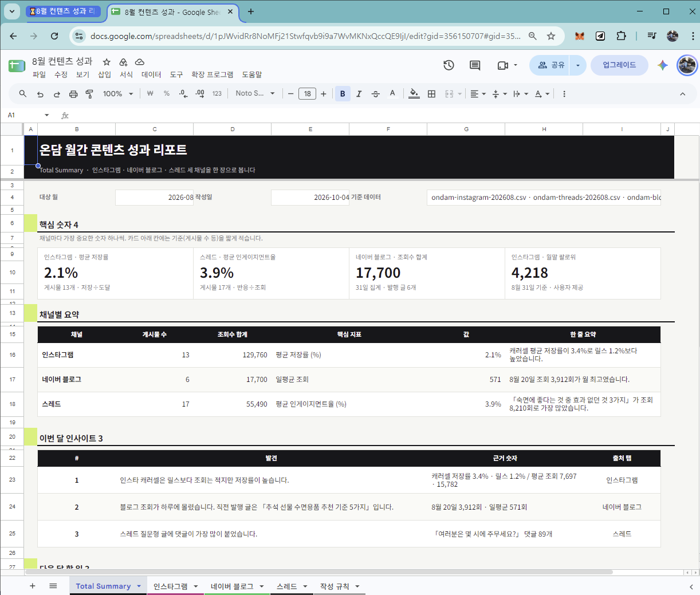The width and height of the screenshot is (700, 595).
Task: Open more number formats (123)
Action: coord(217,93)
